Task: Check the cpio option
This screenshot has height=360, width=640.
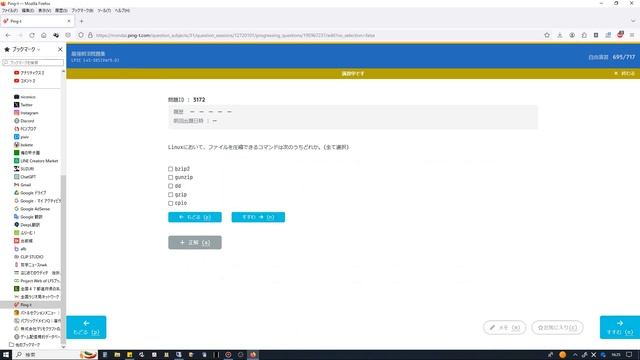Action: (x=171, y=203)
